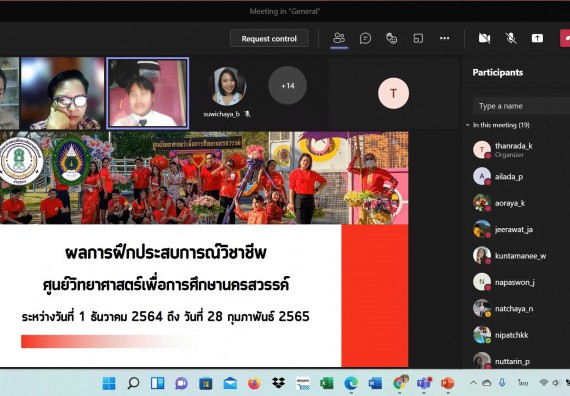Toggle the Participants people icon
This screenshot has width=570, height=396.
(339, 38)
